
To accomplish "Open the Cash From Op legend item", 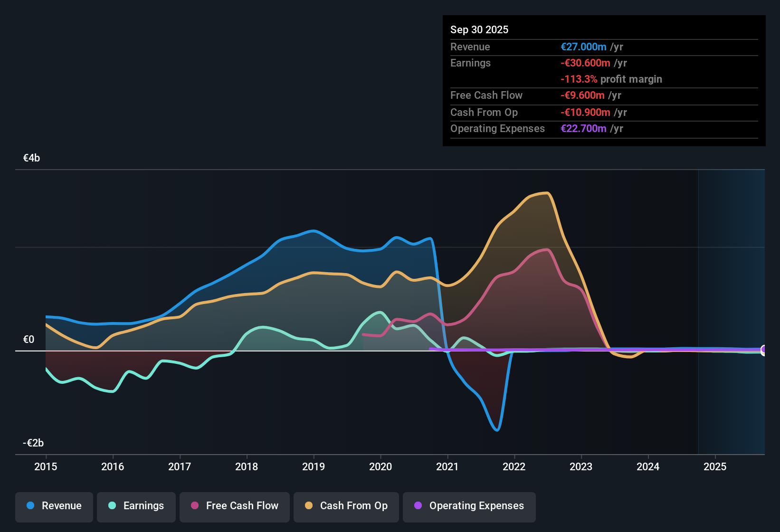I will (346, 506).
